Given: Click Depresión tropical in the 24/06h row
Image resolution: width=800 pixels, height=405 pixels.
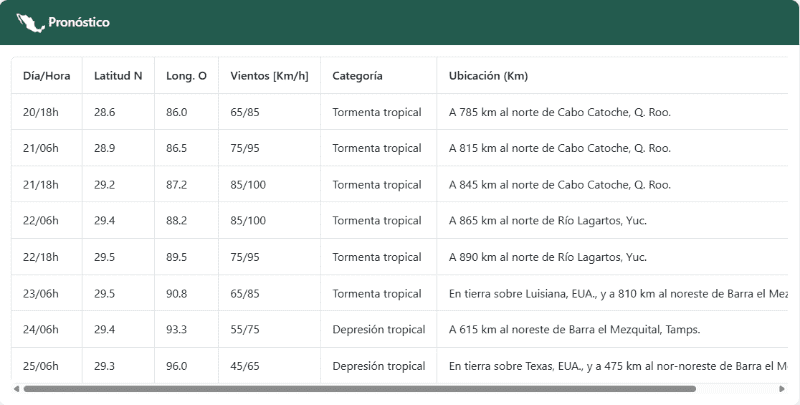Looking at the screenshot, I should point(379,330).
